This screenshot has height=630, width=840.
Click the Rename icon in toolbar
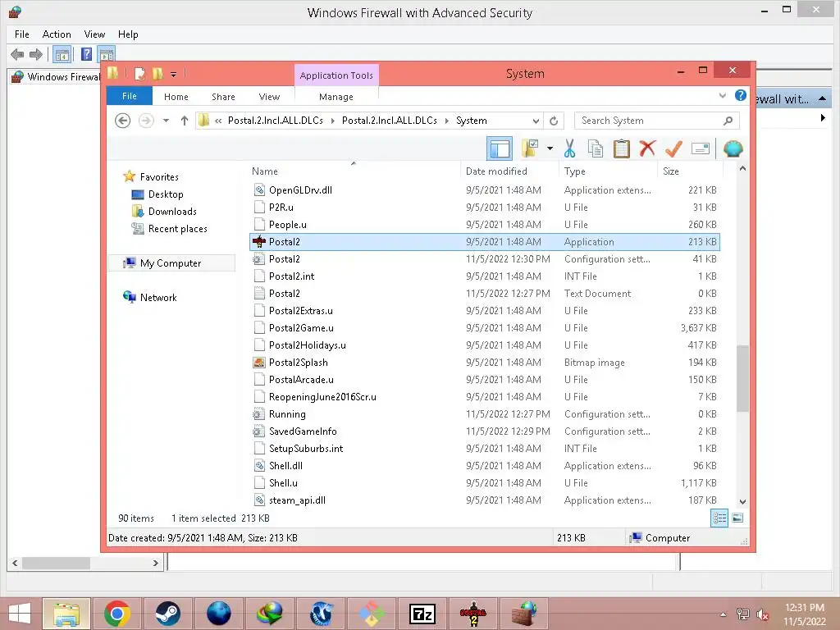pos(701,148)
